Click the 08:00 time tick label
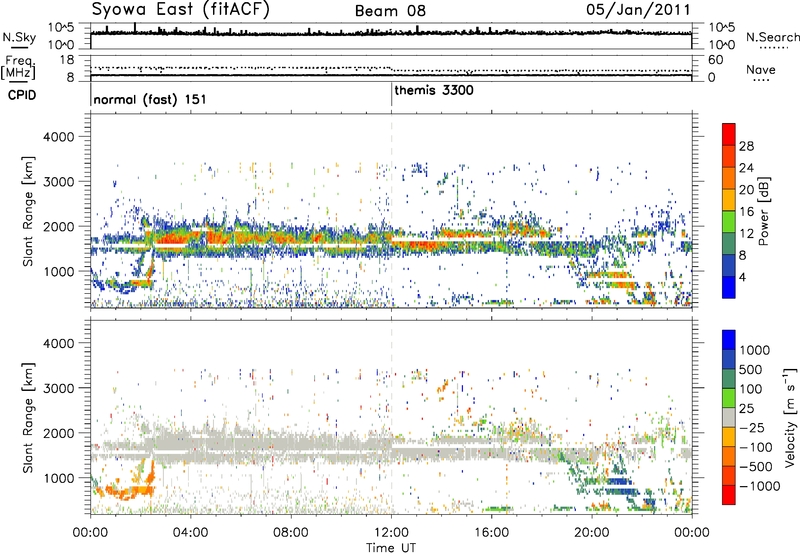 click(291, 533)
